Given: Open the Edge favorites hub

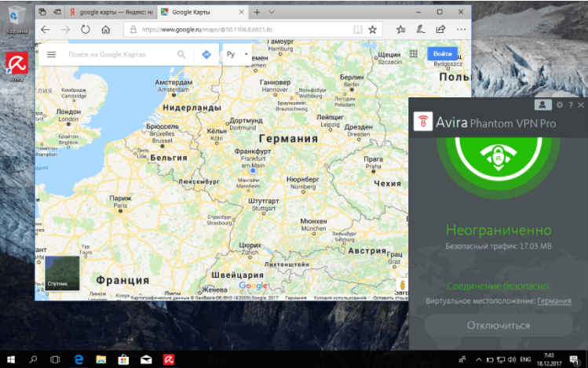Looking at the screenshot, I should click(x=401, y=30).
